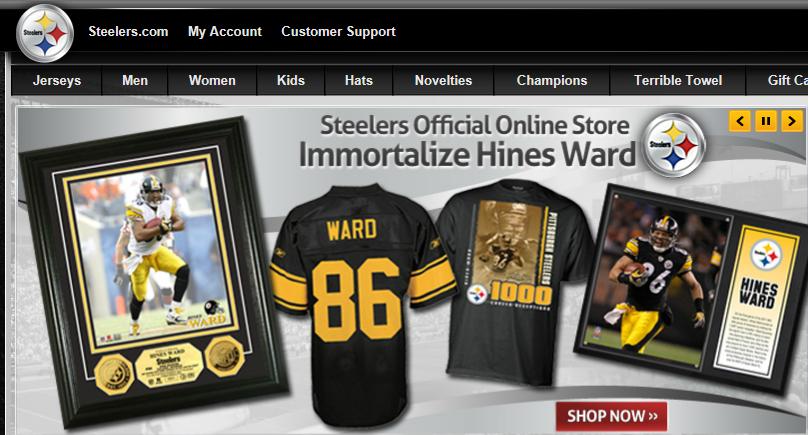The image size is (808, 435).
Task: Select the Kids category
Action: tap(291, 80)
